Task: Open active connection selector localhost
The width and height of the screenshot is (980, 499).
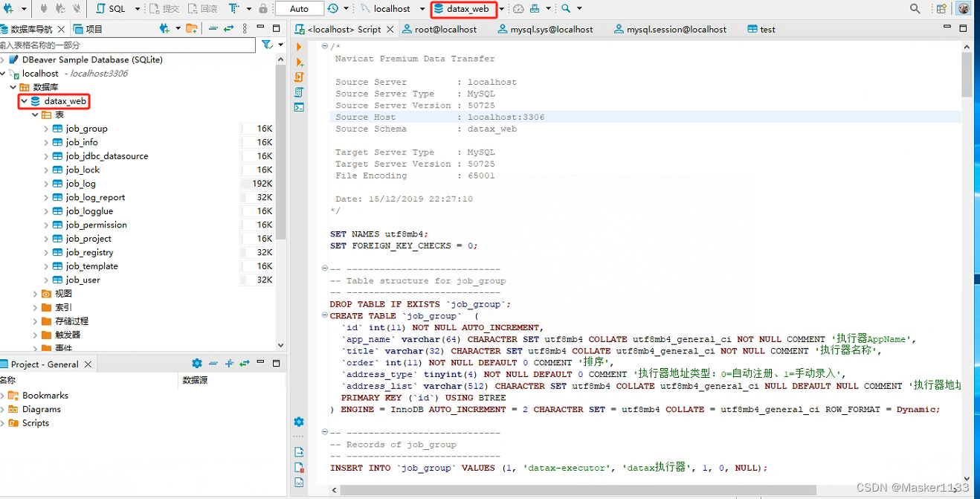Action: click(x=392, y=8)
